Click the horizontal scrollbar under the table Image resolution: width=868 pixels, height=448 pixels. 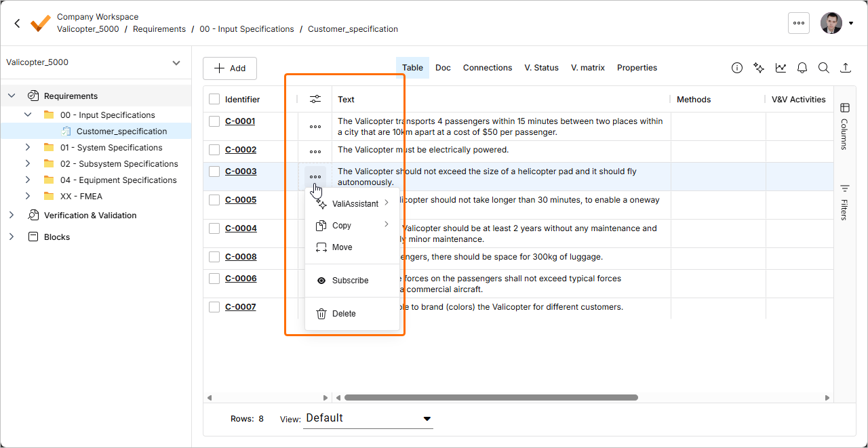(x=491, y=398)
